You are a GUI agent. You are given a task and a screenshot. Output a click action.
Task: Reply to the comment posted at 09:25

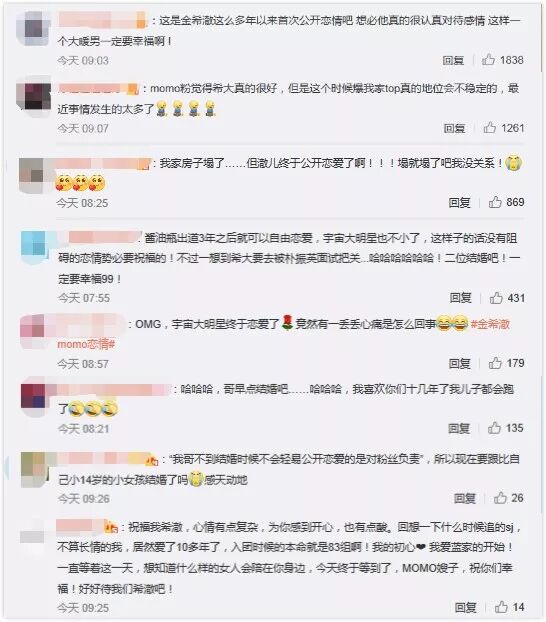pos(466,607)
